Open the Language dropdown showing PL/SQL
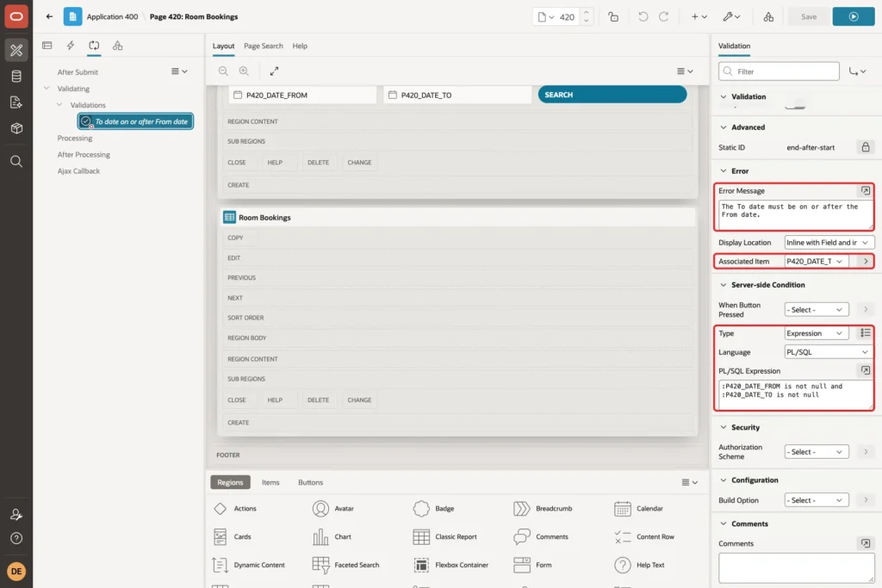This screenshot has width=882, height=588. coord(828,352)
